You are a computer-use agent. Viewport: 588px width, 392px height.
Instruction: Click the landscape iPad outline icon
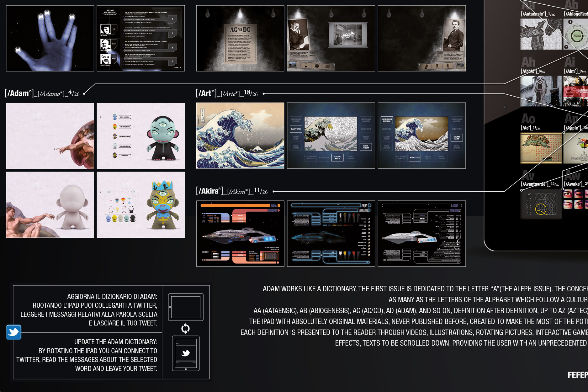(186, 307)
